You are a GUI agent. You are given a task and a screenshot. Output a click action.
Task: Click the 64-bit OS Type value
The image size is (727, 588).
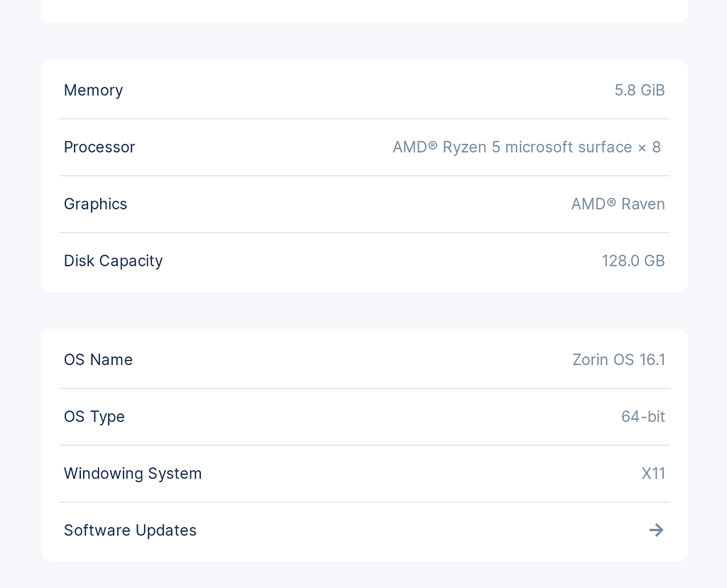tap(643, 417)
